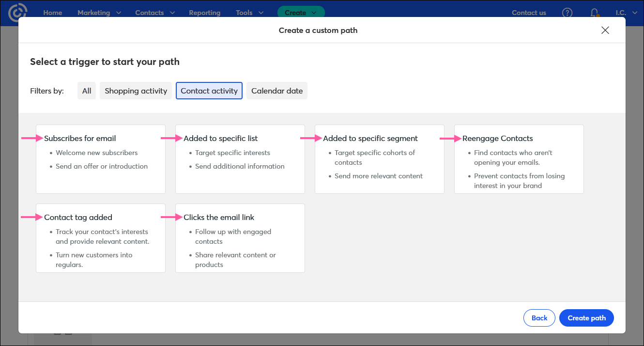
Task: Open the green Create dropdown button
Action: 301,13
